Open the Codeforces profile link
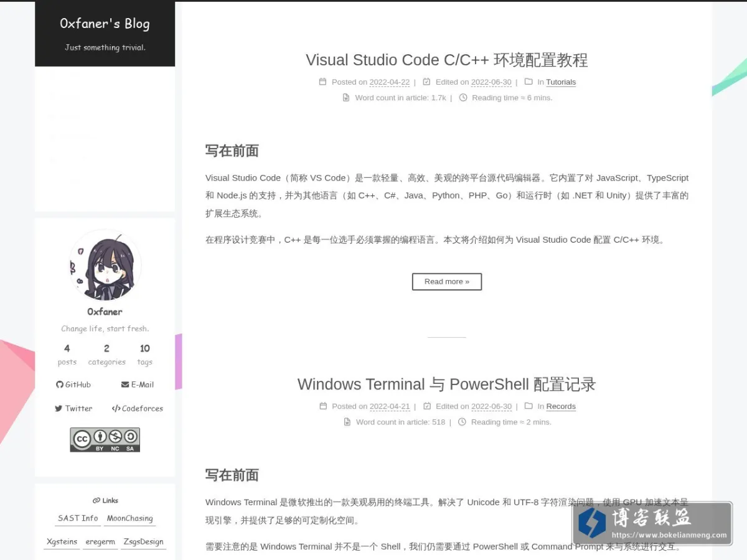747x560 pixels. pos(138,408)
